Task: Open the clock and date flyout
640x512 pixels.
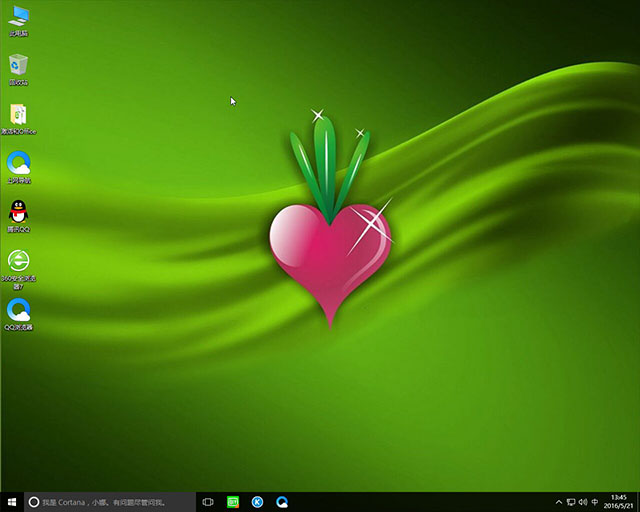Action: point(618,501)
